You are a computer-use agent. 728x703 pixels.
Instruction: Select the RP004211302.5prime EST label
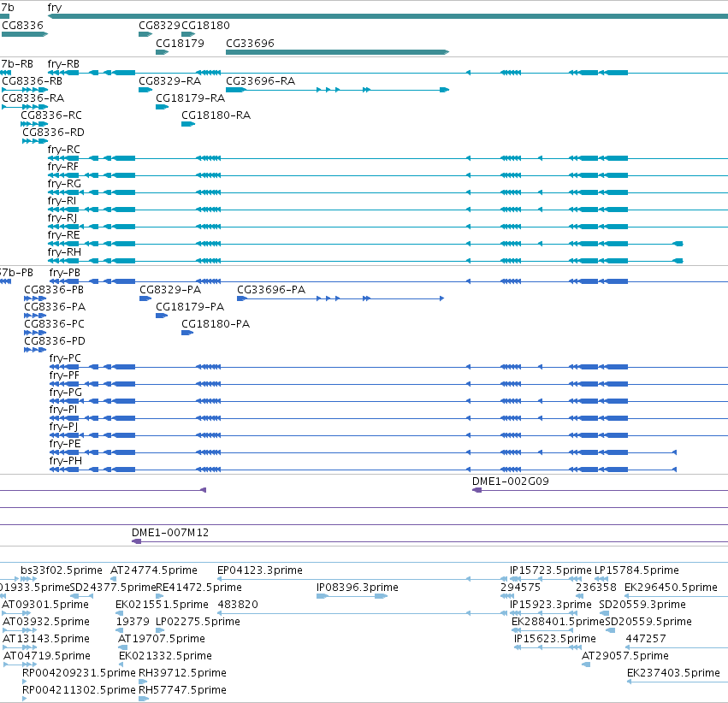(79, 690)
